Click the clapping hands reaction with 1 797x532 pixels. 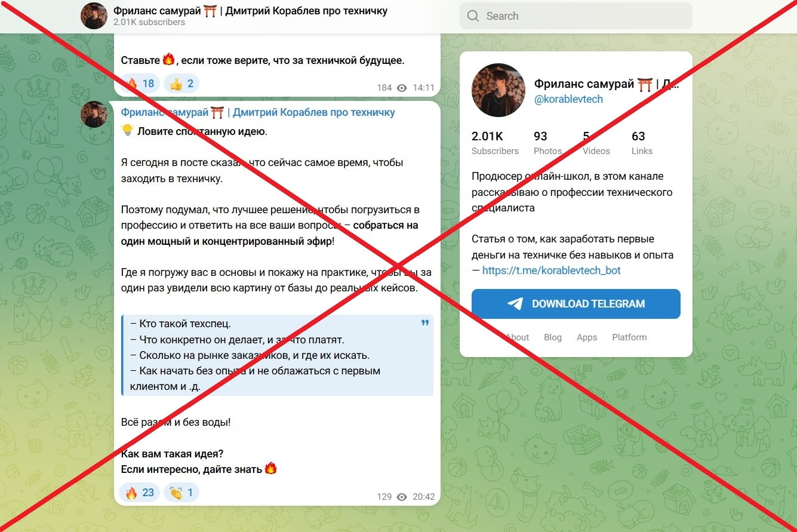click(181, 493)
